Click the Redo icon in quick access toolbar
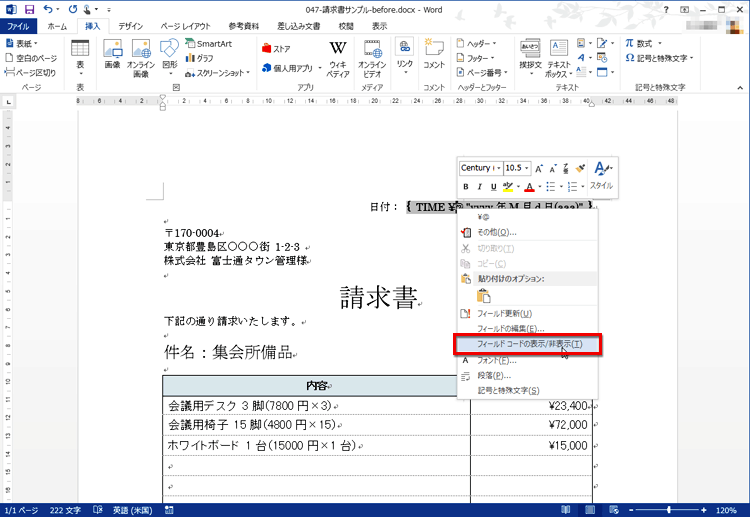The image size is (750, 517). coord(73,9)
